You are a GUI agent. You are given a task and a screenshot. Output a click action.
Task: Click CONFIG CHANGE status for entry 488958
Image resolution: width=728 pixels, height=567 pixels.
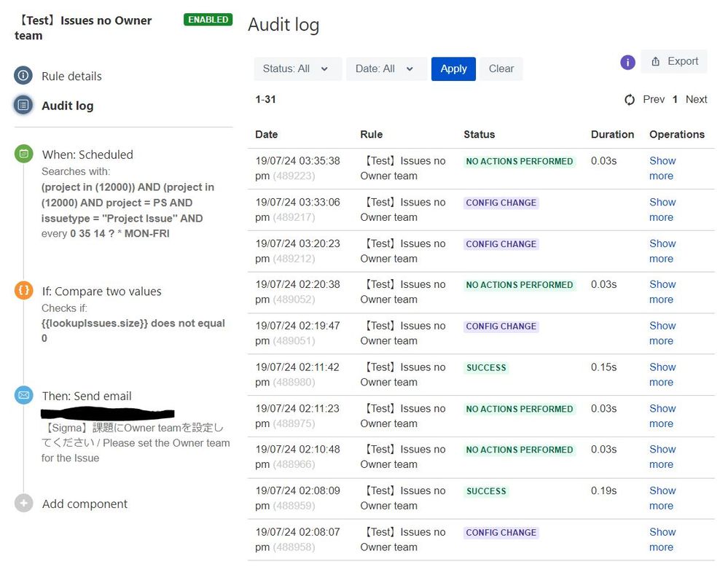coord(501,533)
